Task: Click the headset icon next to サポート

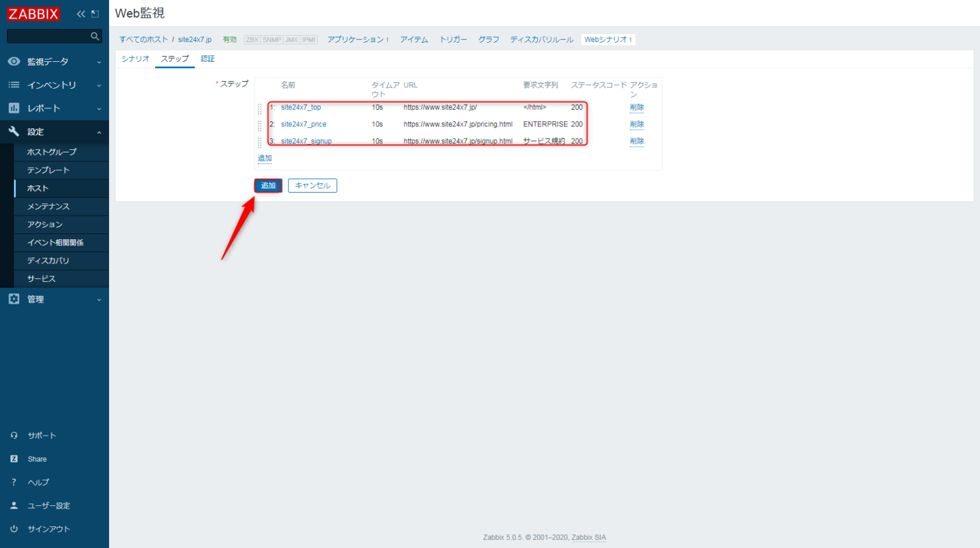Action: [14, 435]
